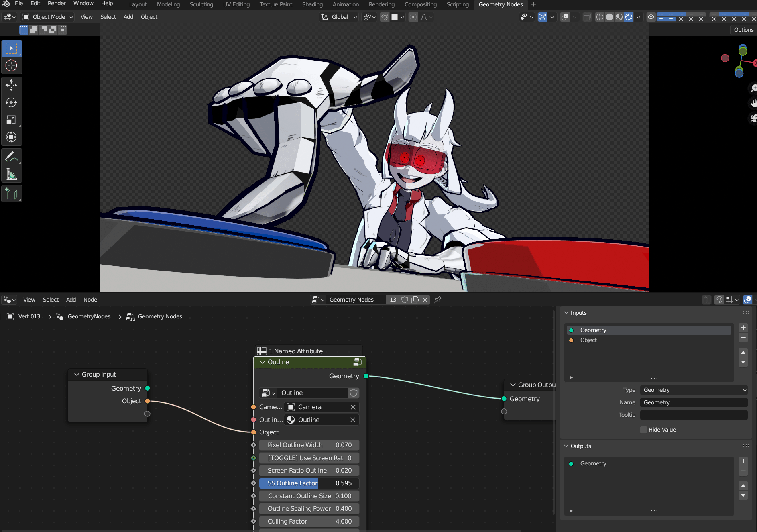Switch to rendered viewport shading
The image size is (757, 532).
coord(629,17)
